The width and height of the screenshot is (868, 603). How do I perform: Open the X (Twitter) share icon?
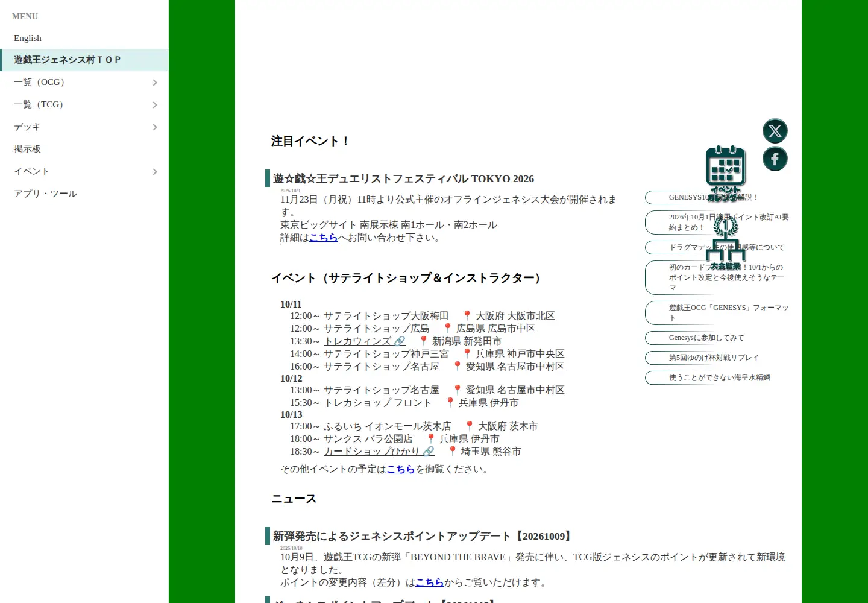(x=775, y=131)
